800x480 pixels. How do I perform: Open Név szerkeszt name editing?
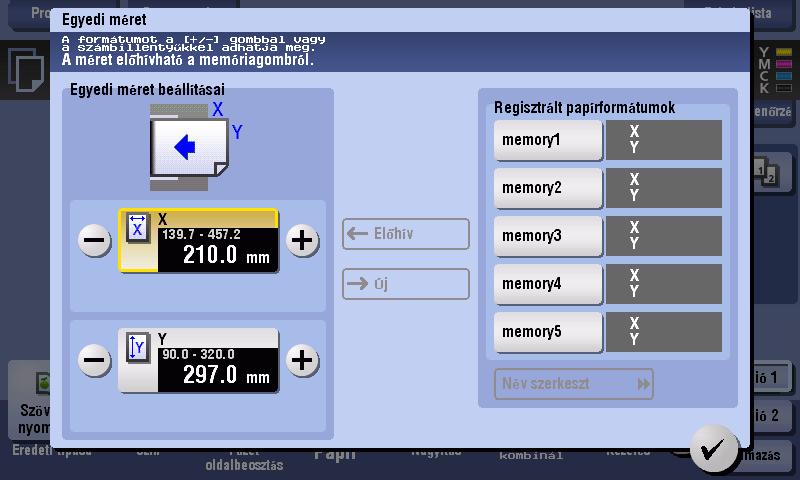click(573, 384)
